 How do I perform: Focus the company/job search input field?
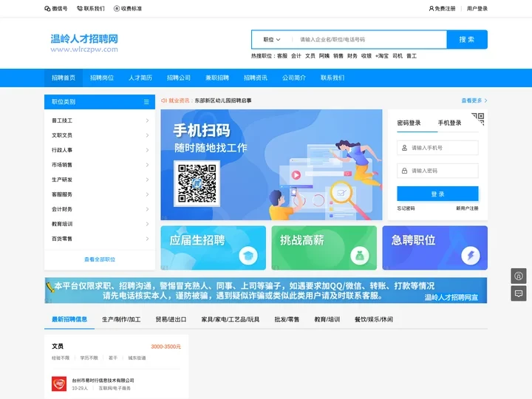[x=369, y=40]
